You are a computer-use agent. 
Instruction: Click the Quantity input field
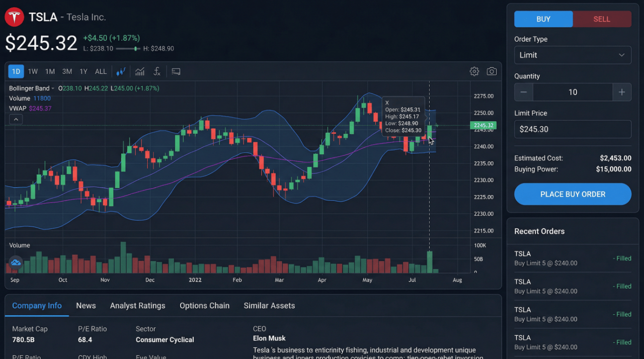(573, 92)
